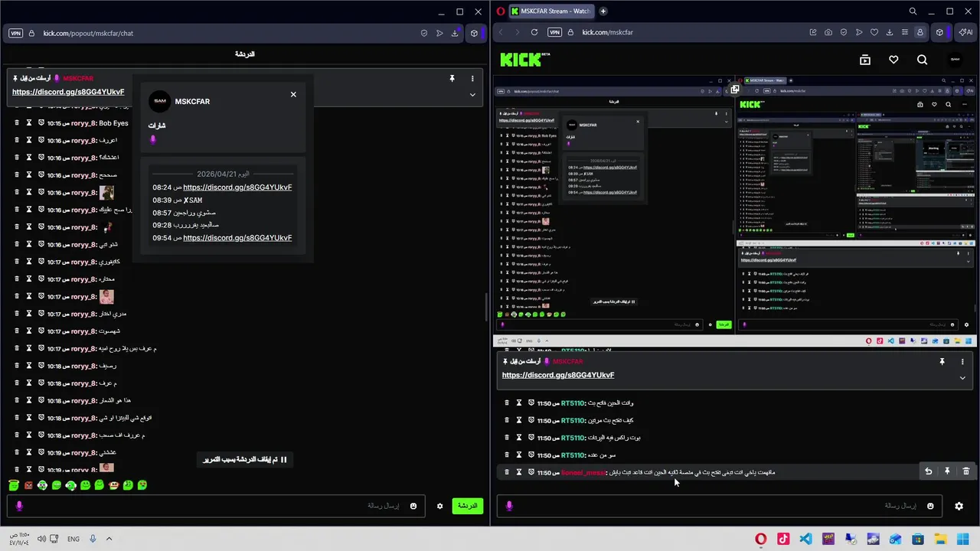The height and width of the screenshot is (551, 980).
Task: Click pin icon of popout pinned message
Action: [452, 78]
